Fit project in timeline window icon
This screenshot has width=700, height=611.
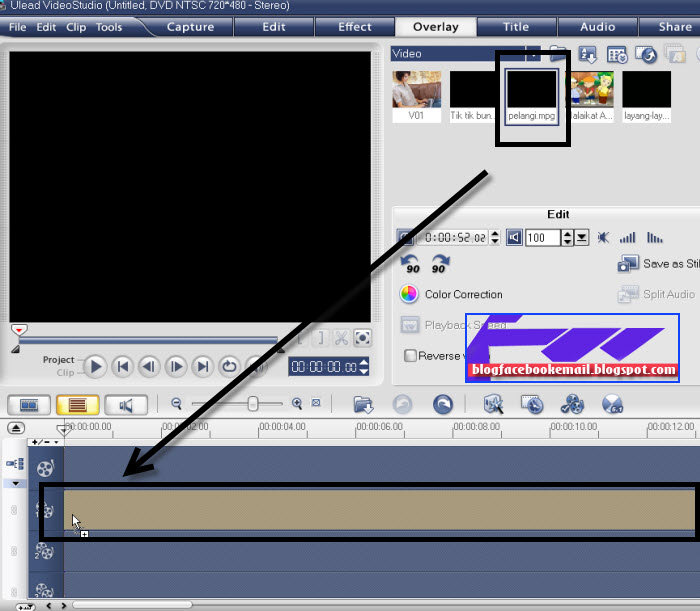point(316,403)
